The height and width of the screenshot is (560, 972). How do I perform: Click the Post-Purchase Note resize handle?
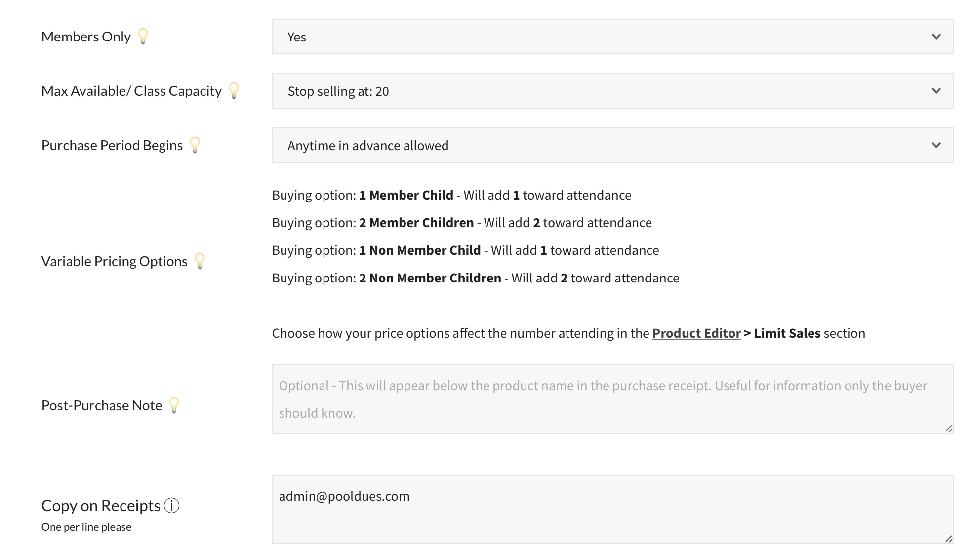point(948,428)
